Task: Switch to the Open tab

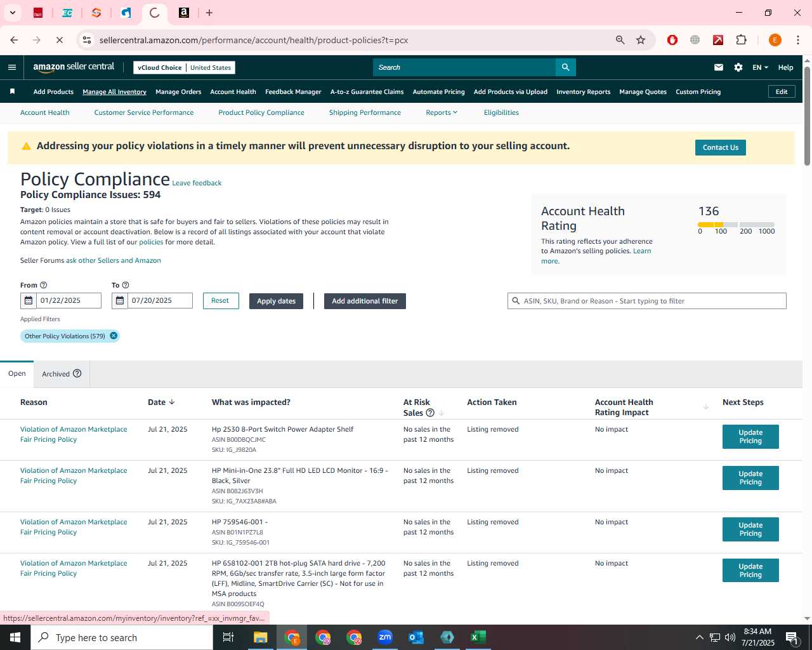Action: (17, 373)
